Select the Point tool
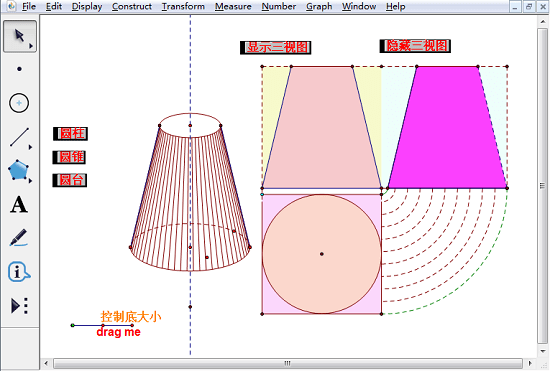This screenshot has height=371, width=550. coord(19,69)
